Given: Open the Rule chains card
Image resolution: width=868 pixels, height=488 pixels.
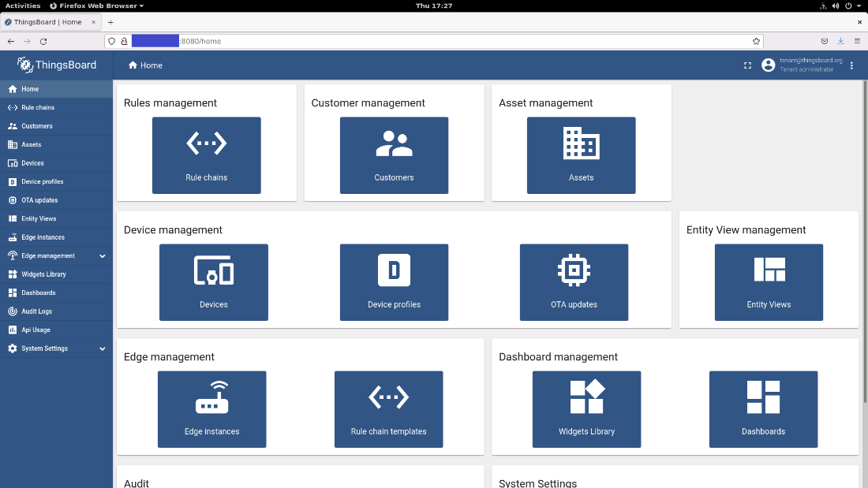Looking at the screenshot, I should click(x=207, y=155).
